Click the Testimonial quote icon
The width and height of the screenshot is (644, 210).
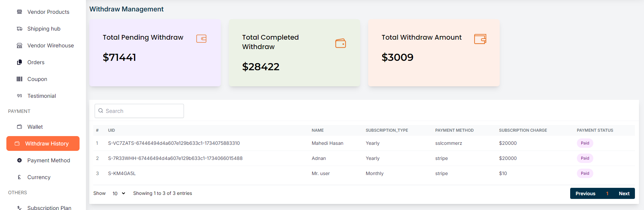click(x=19, y=96)
